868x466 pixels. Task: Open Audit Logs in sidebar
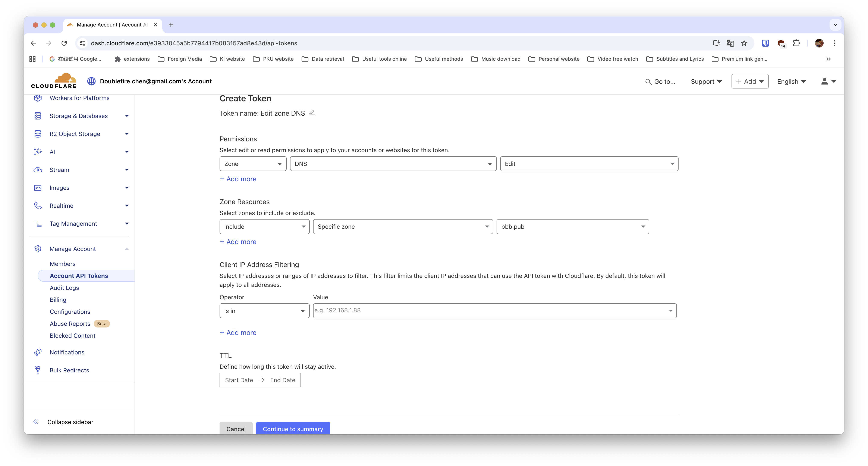tap(64, 288)
